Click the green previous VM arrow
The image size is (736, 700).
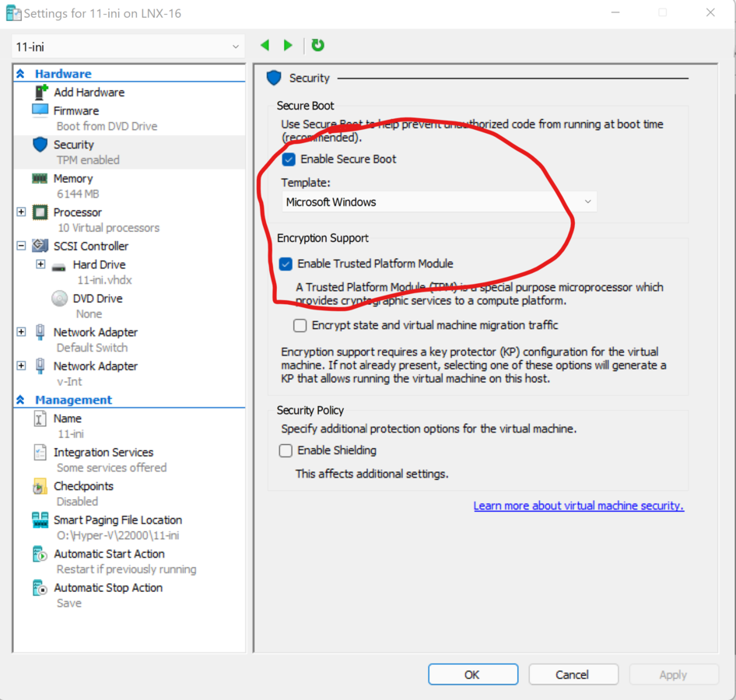pyautogui.click(x=265, y=46)
